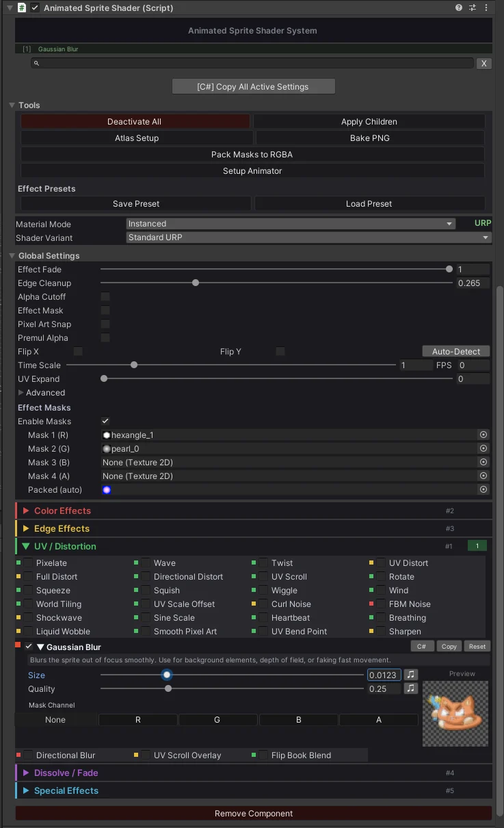
Task: Open the Shader Variant dropdown
Action: tap(309, 237)
